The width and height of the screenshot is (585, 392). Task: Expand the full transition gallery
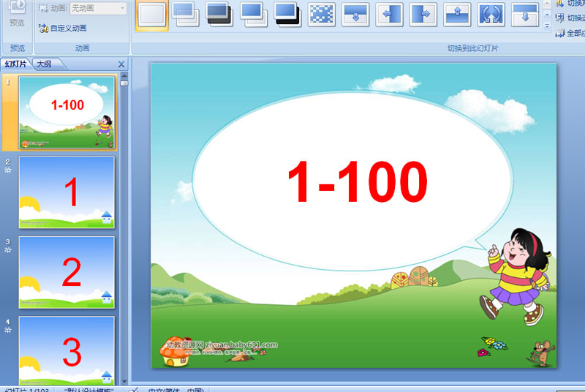click(x=547, y=26)
